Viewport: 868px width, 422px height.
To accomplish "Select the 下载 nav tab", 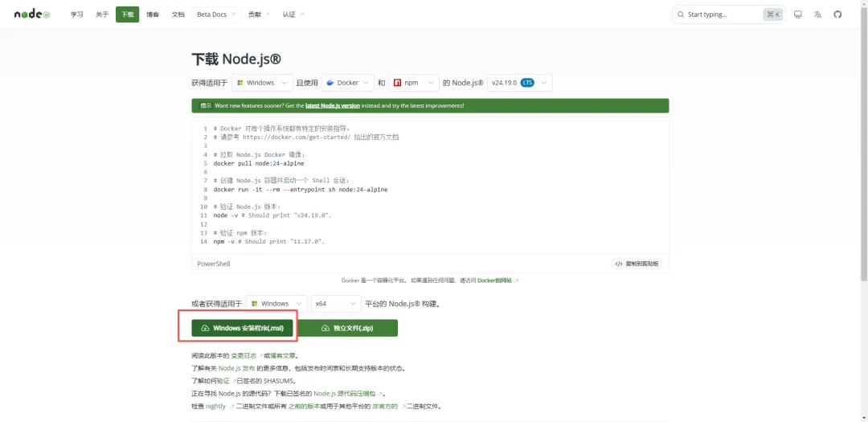I will pyautogui.click(x=127, y=14).
